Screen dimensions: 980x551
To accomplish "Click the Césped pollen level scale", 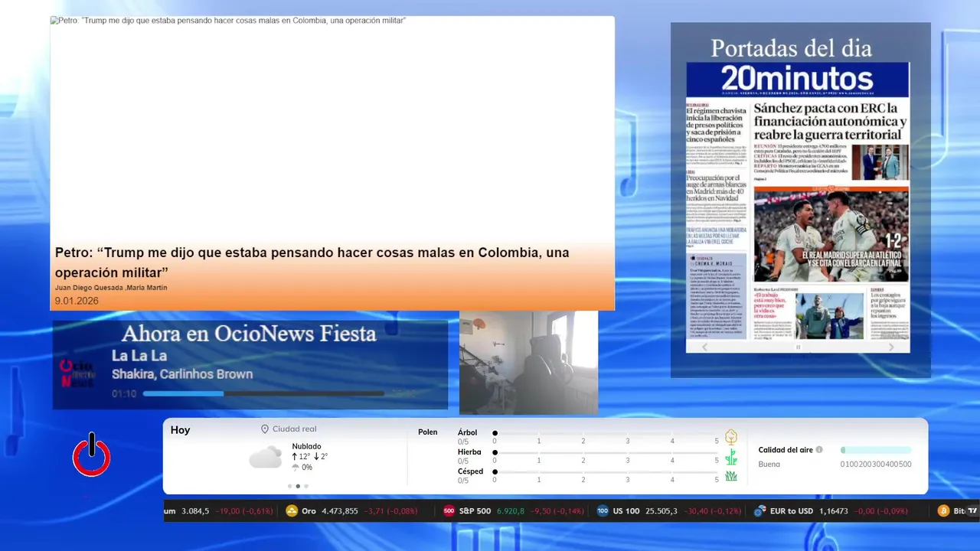I will (606, 472).
